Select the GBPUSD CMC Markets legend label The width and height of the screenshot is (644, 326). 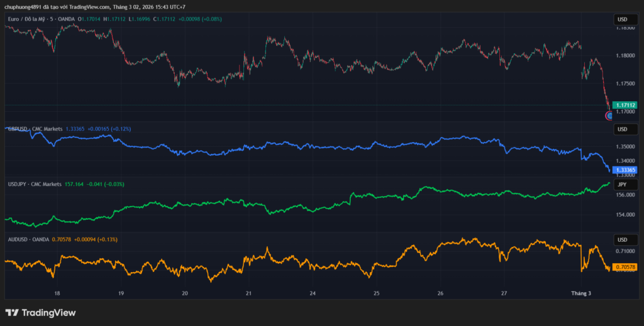(35, 129)
